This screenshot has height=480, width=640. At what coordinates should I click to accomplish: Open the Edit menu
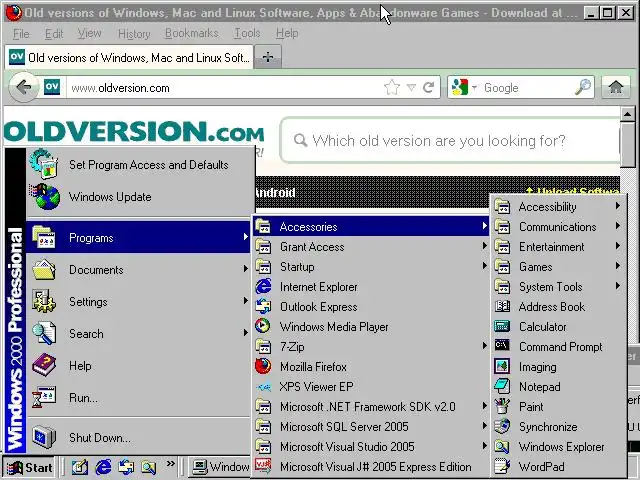[x=54, y=33]
